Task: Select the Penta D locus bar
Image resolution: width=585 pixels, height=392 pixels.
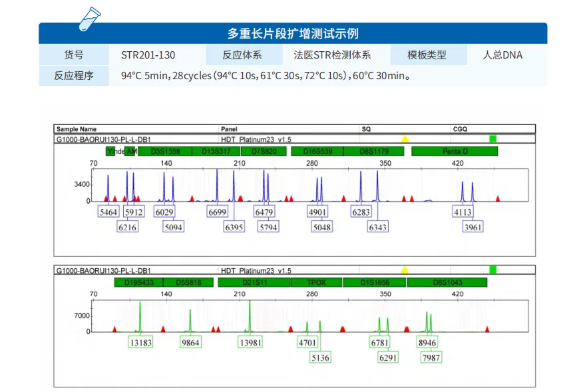Action: 455,152
